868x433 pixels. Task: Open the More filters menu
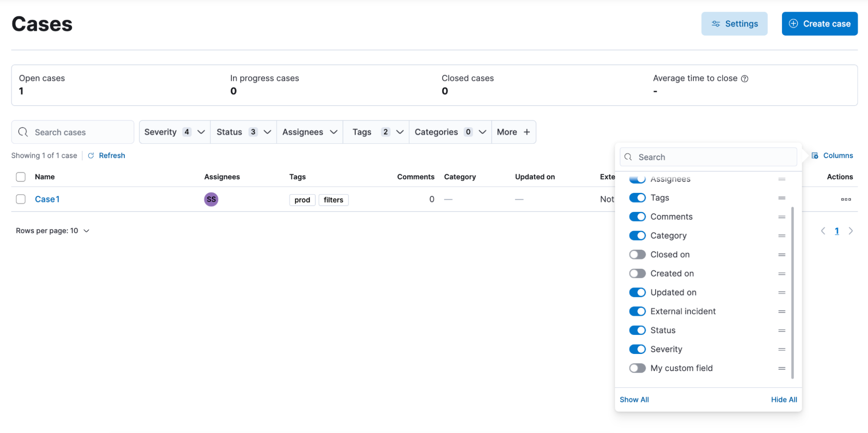click(x=513, y=132)
